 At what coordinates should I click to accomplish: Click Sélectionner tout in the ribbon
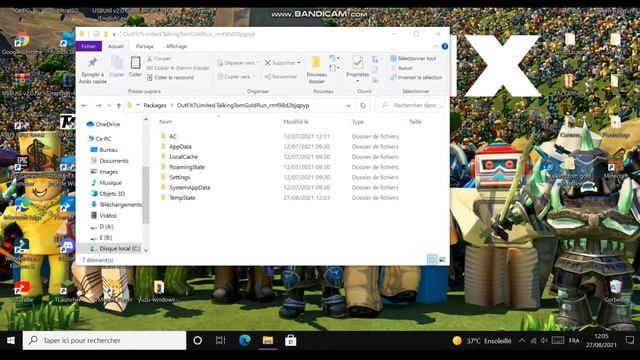(x=413, y=58)
